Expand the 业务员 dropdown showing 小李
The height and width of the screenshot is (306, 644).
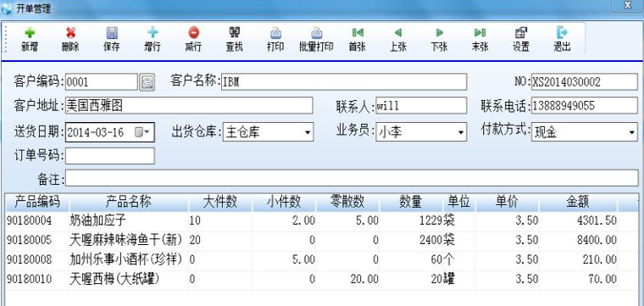coord(460,133)
